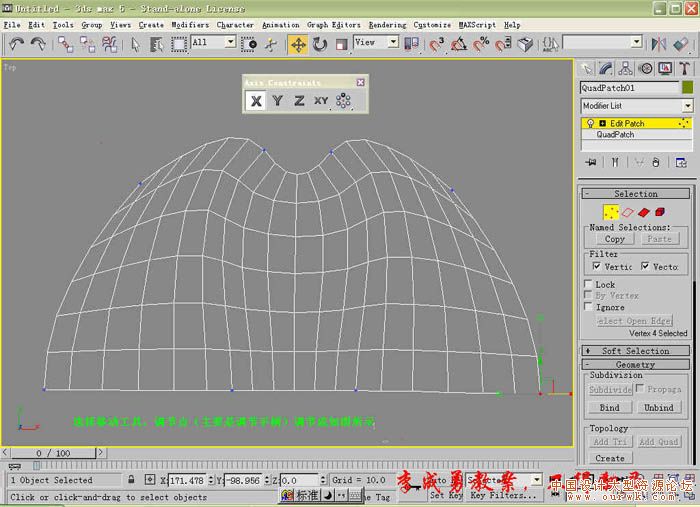
Task: Select the Select and Link tool
Action: click(x=66, y=45)
